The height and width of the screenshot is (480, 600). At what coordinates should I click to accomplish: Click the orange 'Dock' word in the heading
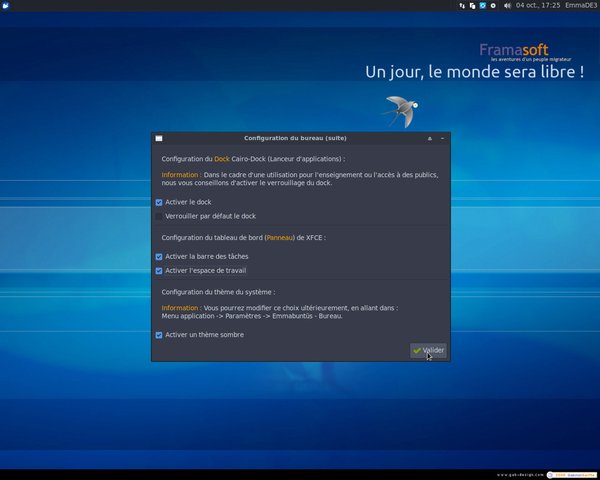pyautogui.click(x=222, y=159)
